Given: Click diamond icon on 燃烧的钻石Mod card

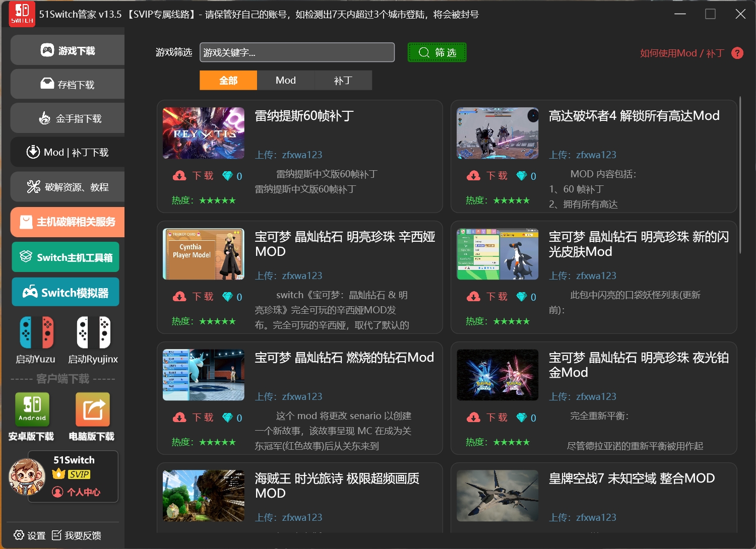Looking at the screenshot, I should click(x=228, y=418).
